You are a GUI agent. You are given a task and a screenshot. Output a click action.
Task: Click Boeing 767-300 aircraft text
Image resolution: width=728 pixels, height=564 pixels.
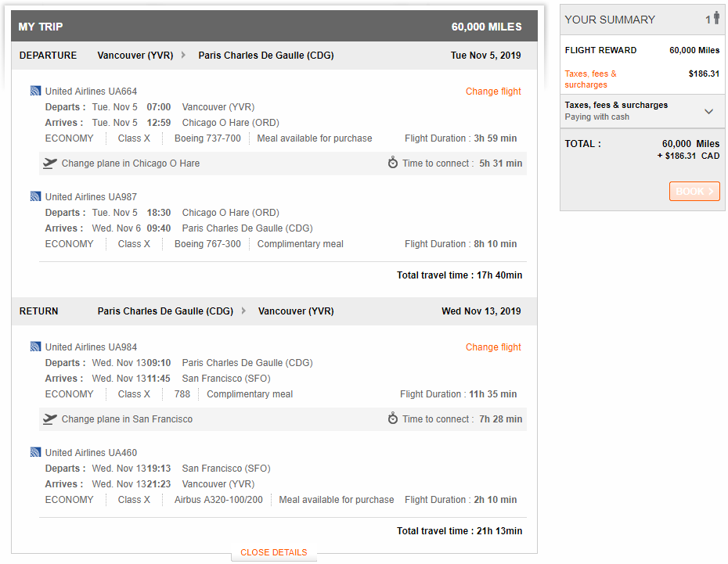(207, 243)
